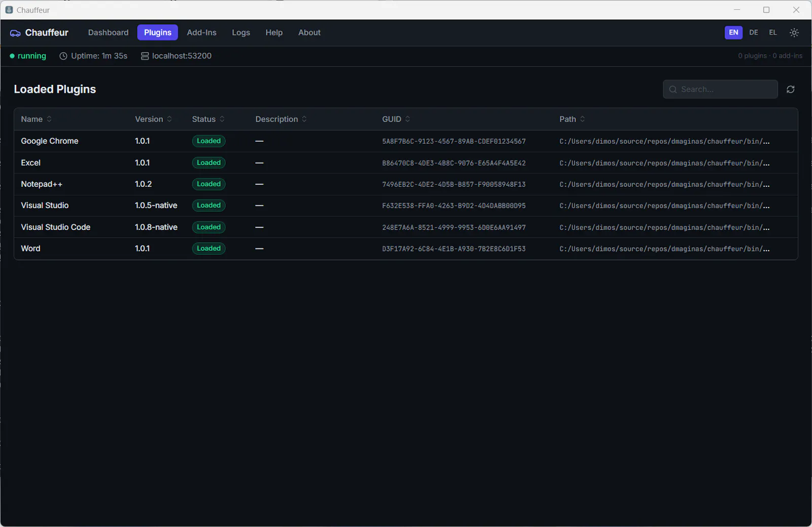
Task: Click the path cell in Google Chrome row
Action: tap(664, 142)
